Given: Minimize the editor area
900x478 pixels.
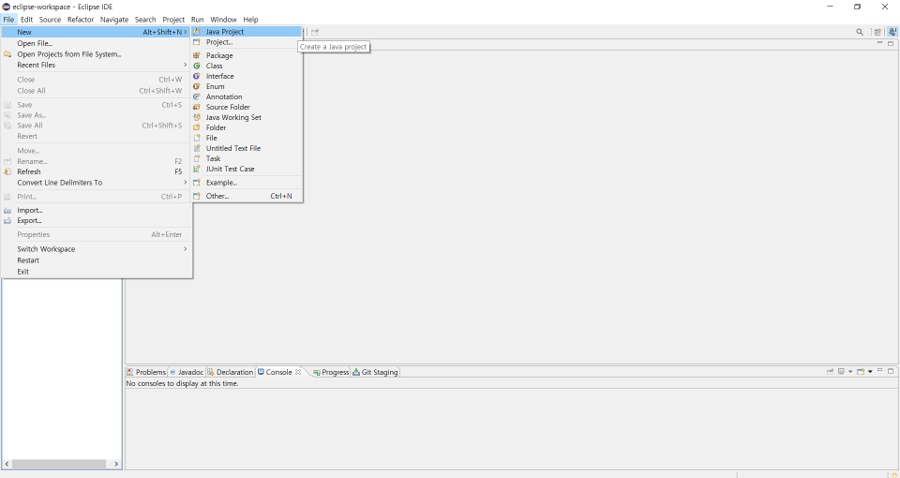Looking at the screenshot, I should 879,43.
